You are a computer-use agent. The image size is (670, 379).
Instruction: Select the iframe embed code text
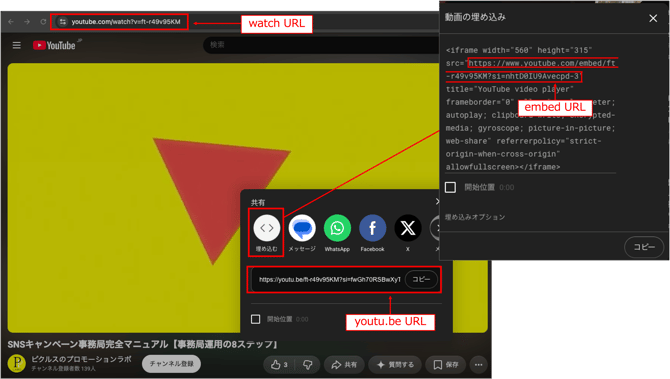(530, 109)
